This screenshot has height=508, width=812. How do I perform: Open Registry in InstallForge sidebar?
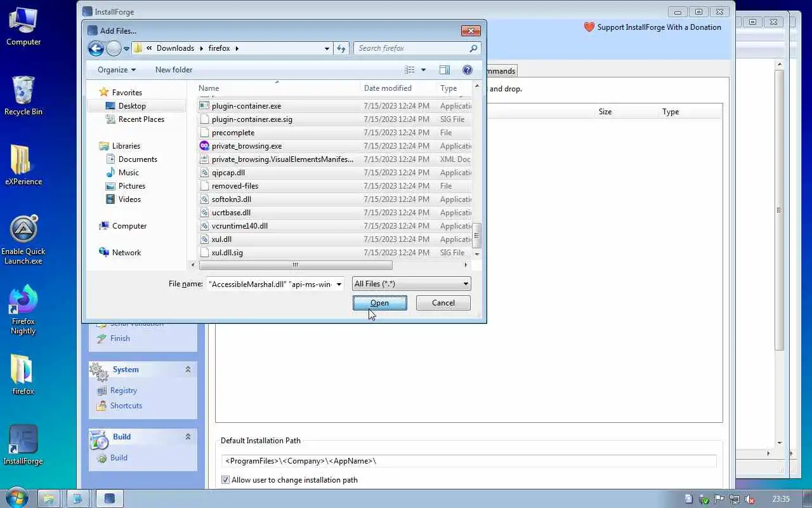point(123,391)
